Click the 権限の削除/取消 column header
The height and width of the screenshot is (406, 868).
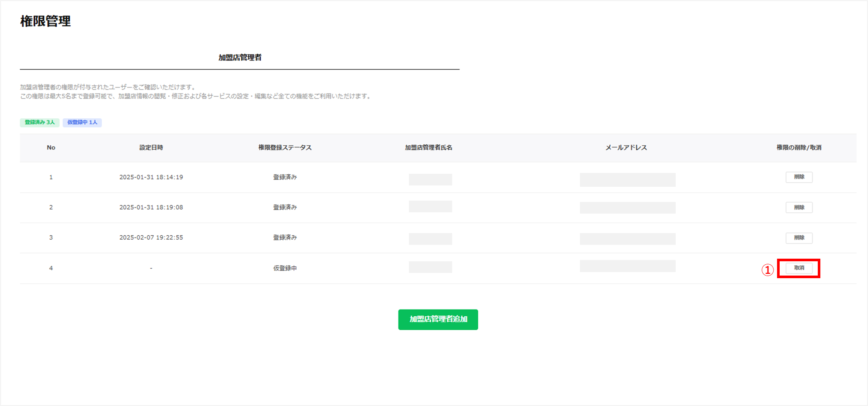pos(799,148)
